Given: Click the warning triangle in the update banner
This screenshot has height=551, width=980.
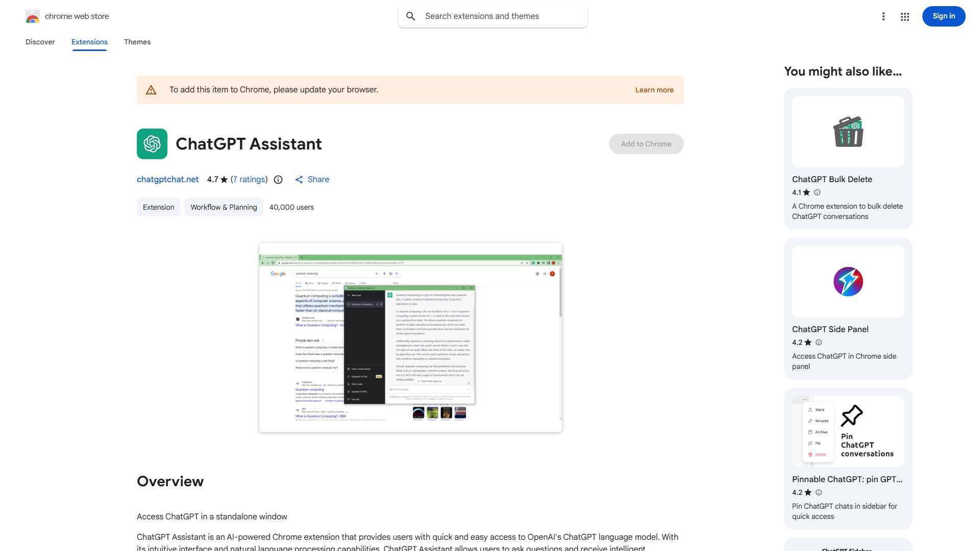Looking at the screenshot, I should pyautogui.click(x=151, y=89).
